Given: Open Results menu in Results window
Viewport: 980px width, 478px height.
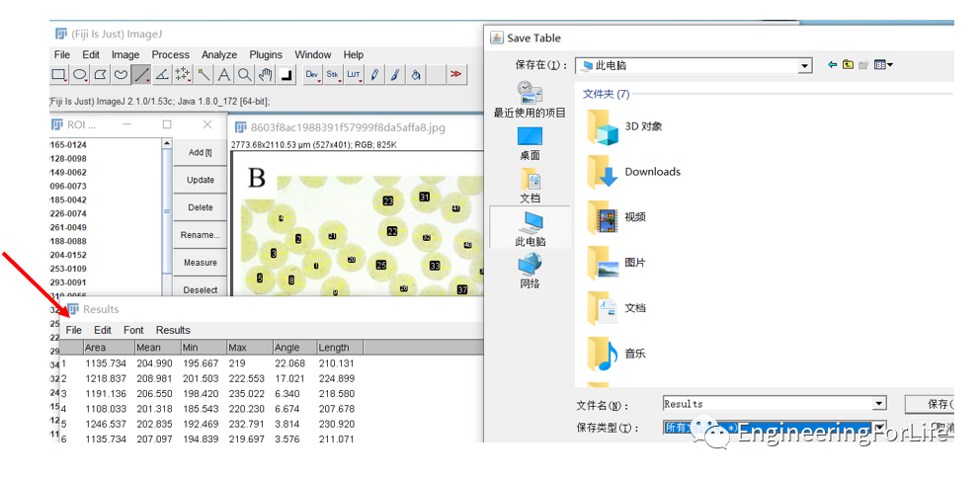Looking at the screenshot, I should point(173,331).
